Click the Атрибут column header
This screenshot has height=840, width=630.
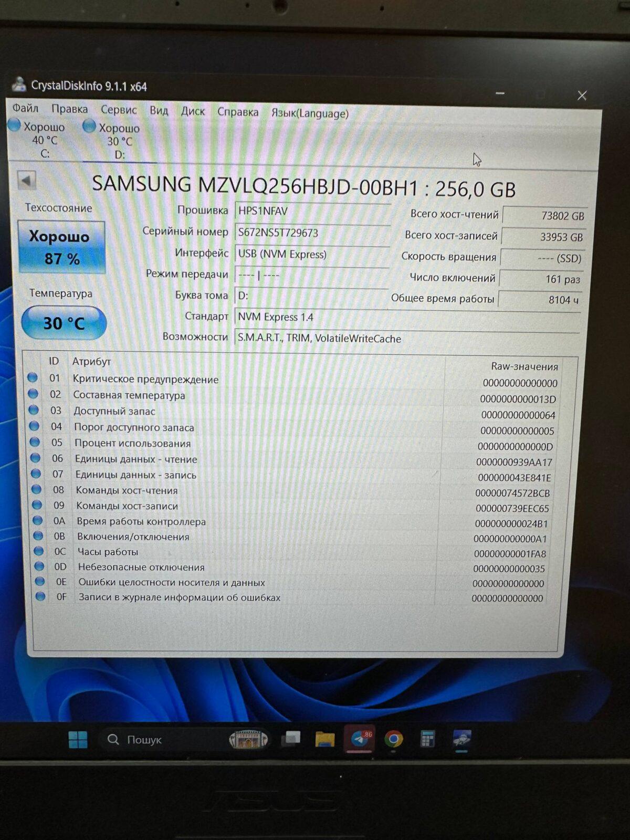point(91,361)
